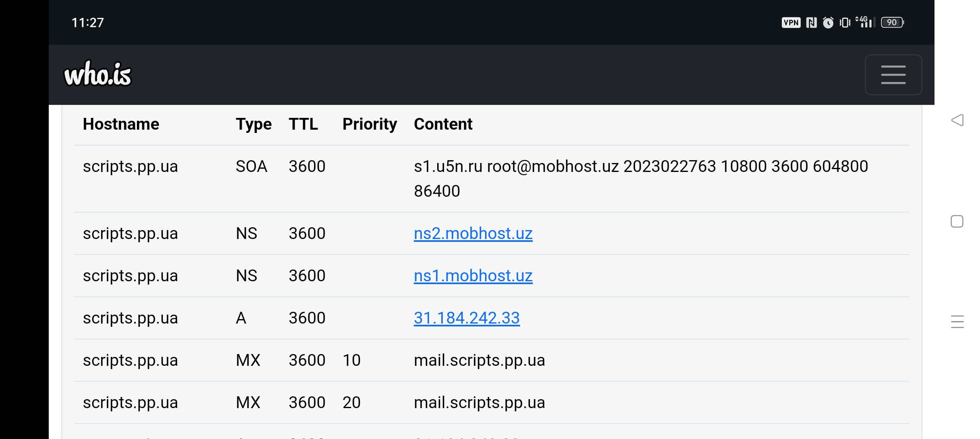Screen dimensions: 980x439
Task: Click the Content column header
Action: pyautogui.click(x=443, y=124)
